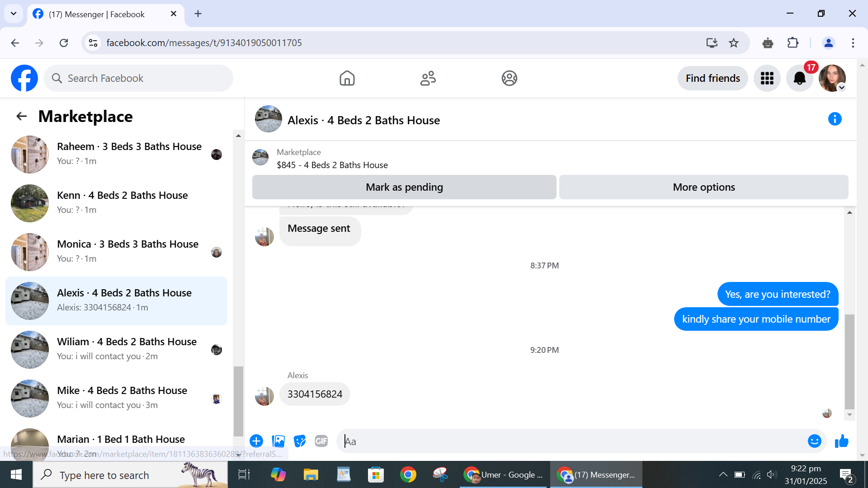Open Chrome profile icon

(x=829, y=43)
